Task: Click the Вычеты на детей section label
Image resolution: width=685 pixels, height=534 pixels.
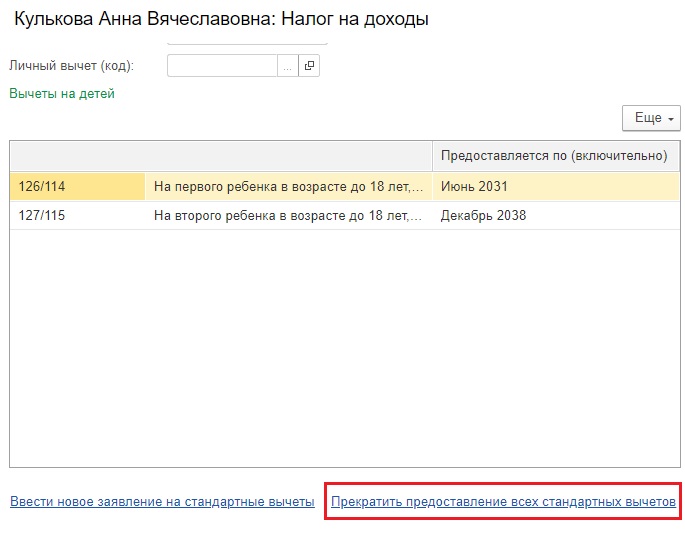Action: pos(62,94)
